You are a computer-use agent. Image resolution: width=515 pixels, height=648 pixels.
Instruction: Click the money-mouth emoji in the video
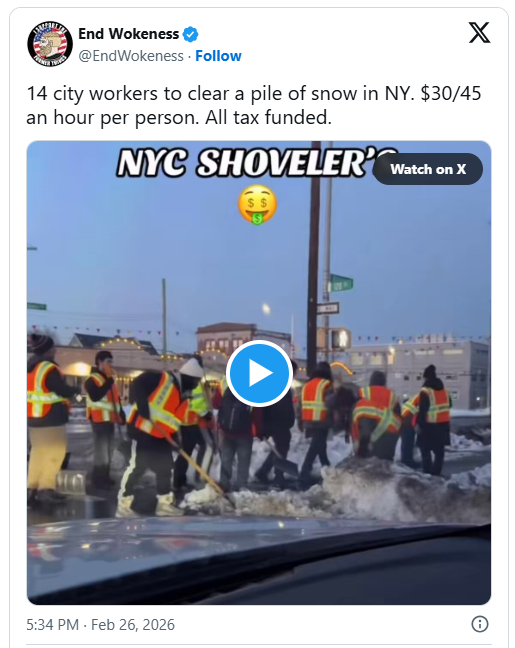click(x=257, y=205)
